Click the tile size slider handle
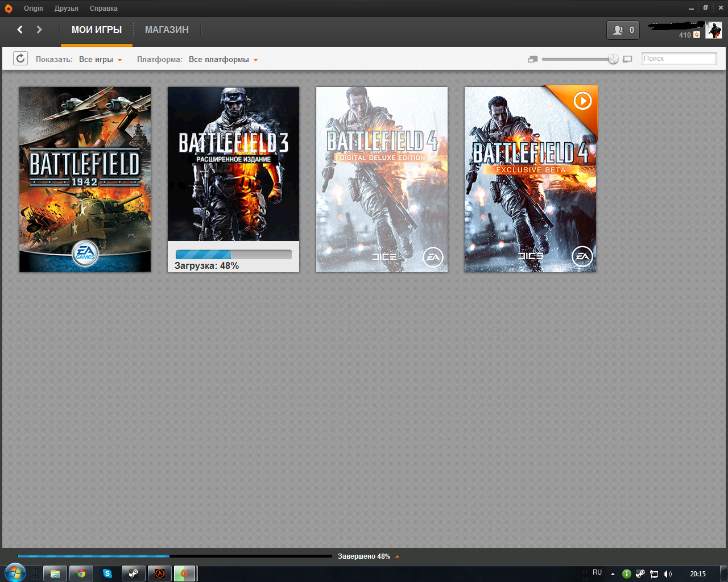This screenshot has width=728, height=582. (x=613, y=59)
